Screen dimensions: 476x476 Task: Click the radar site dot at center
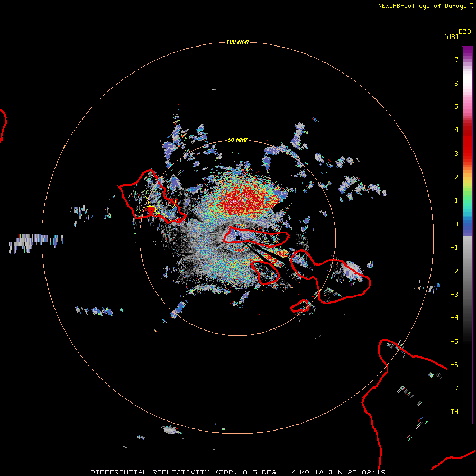click(x=238, y=237)
